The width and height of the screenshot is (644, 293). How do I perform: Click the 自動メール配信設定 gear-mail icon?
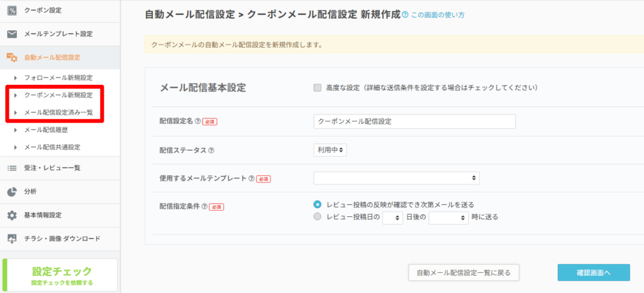[x=11, y=57]
